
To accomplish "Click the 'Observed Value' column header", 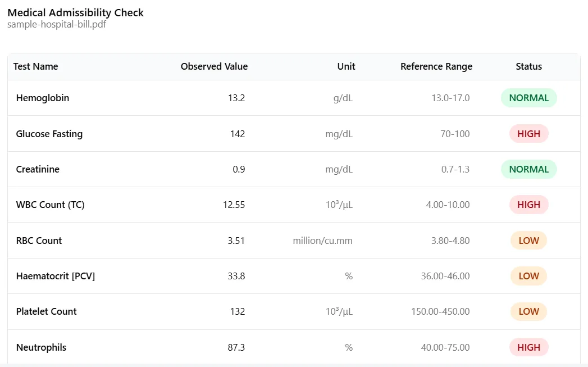I will coord(214,66).
